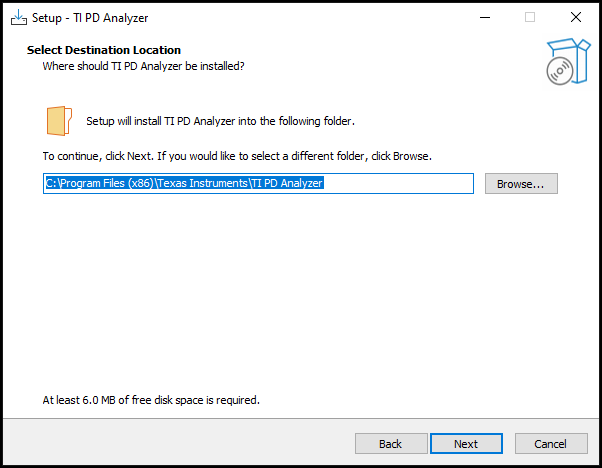The width and height of the screenshot is (602, 468).
Task: Go Back to the previous setup step
Action: click(x=390, y=443)
